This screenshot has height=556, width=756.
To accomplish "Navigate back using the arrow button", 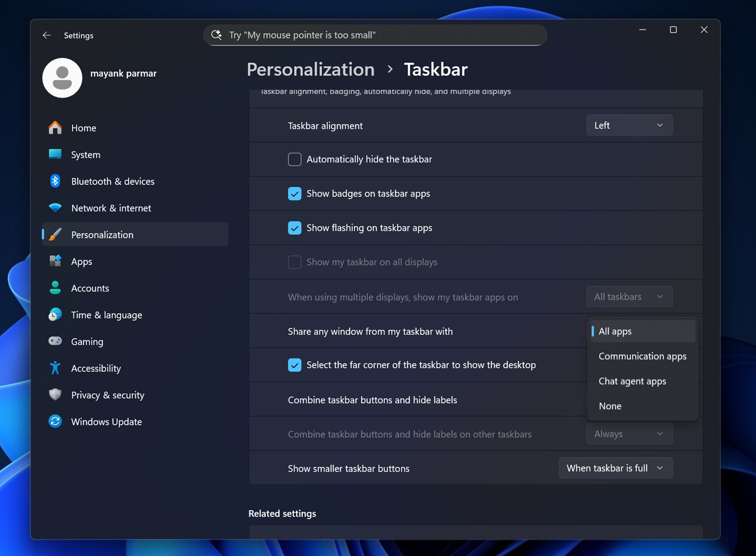I will (46, 35).
